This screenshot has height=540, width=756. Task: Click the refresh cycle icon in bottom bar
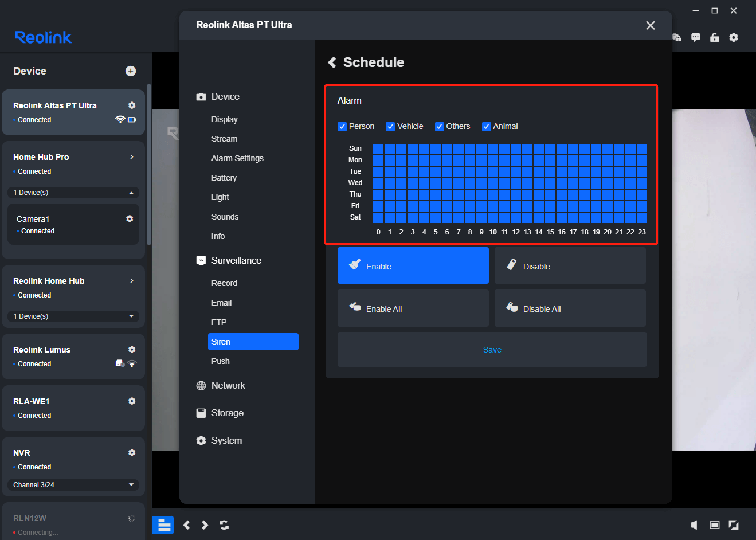pyautogui.click(x=224, y=525)
